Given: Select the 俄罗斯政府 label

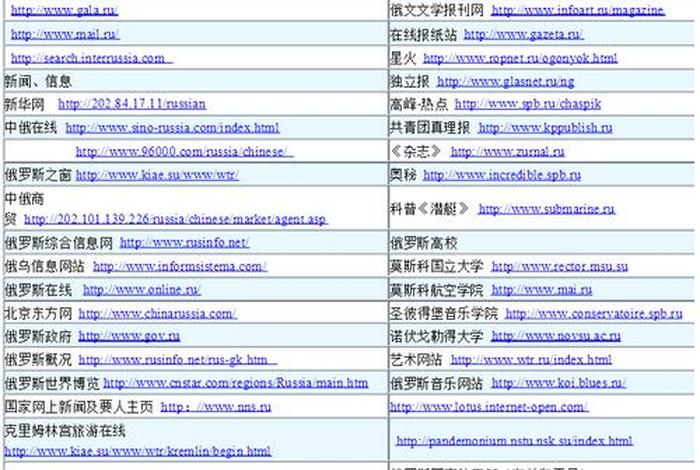Looking at the screenshot, I should (38, 336).
